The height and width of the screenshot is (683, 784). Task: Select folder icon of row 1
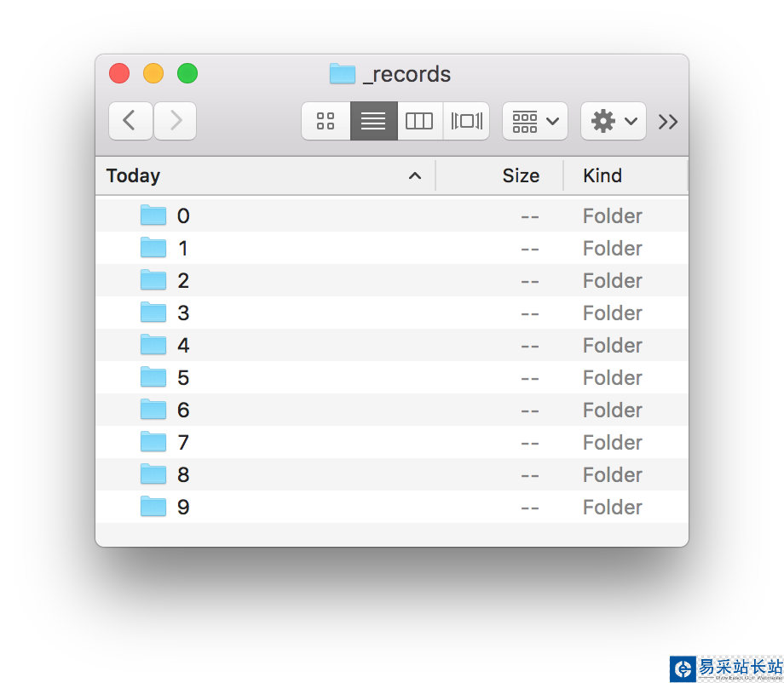(153, 248)
